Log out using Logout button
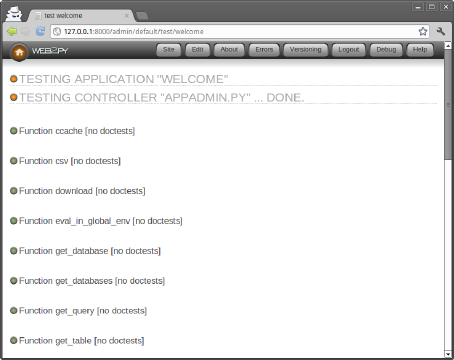Image resolution: width=454 pixels, height=360 pixels. [349, 50]
